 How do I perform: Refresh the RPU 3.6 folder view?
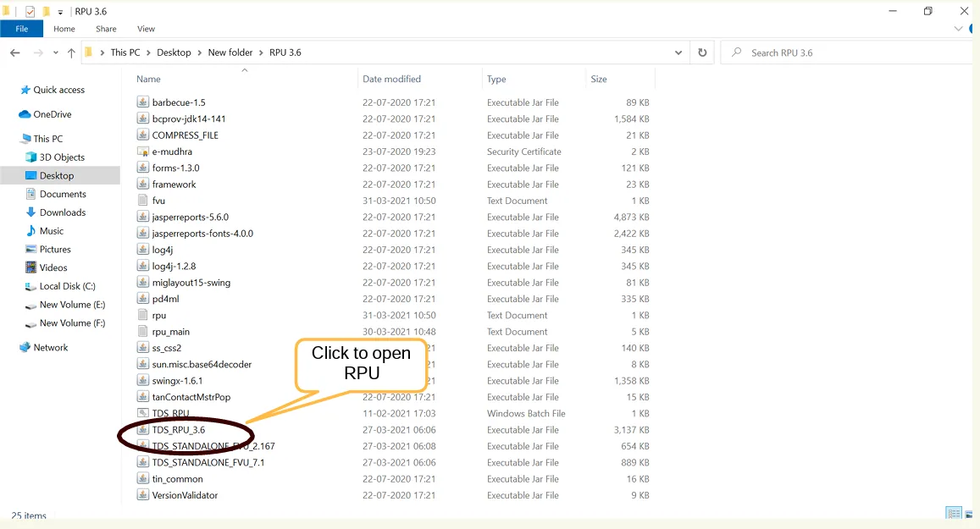(x=702, y=52)
